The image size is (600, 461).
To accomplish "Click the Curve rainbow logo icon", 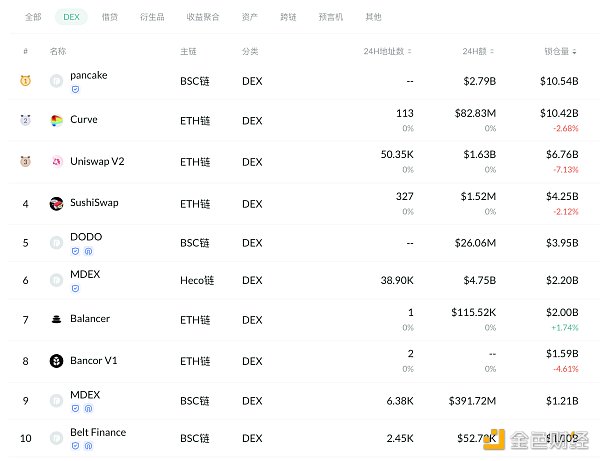I will click(56, 121).
